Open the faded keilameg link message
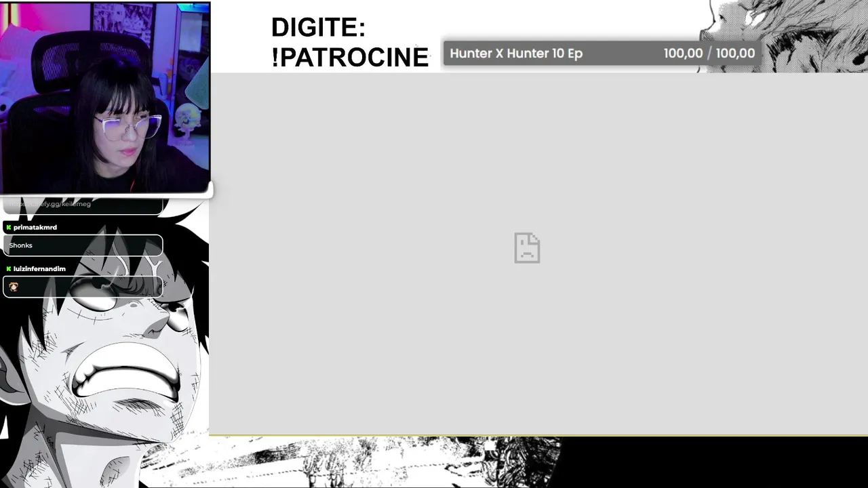868x488 pixels. point(83,205)
